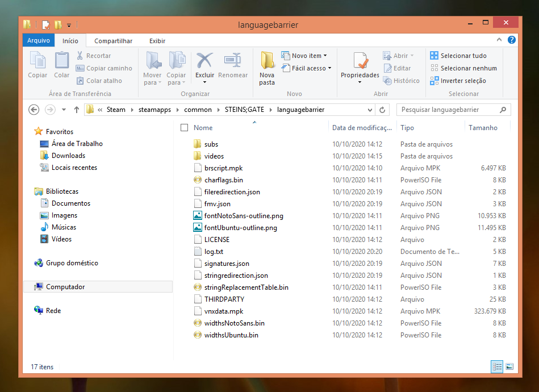Select file vnxdata.mpk

tap(218, 311)
